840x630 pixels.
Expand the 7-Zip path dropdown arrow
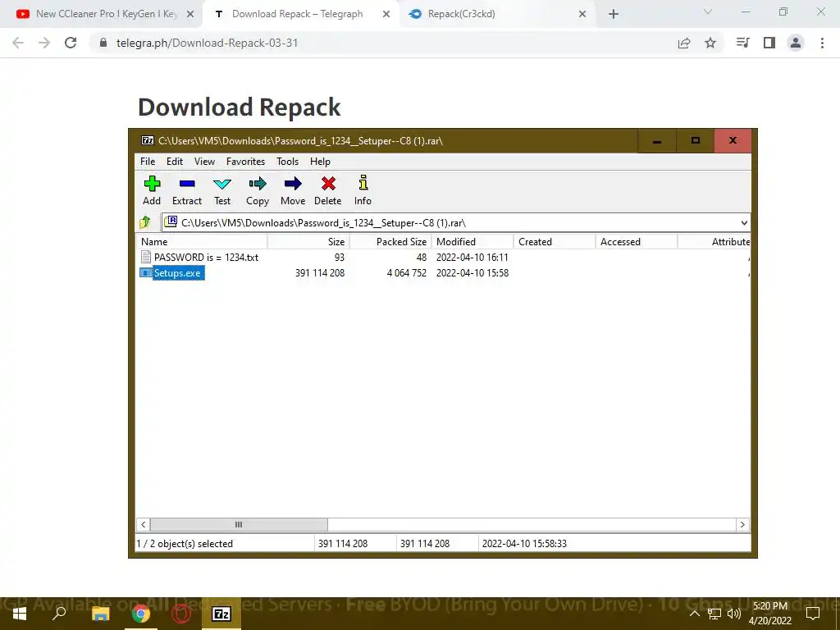coord(744,223)
